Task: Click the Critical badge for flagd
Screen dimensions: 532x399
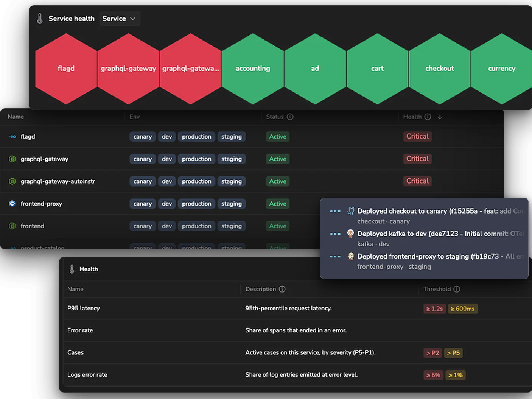Action: pos(417,136)
